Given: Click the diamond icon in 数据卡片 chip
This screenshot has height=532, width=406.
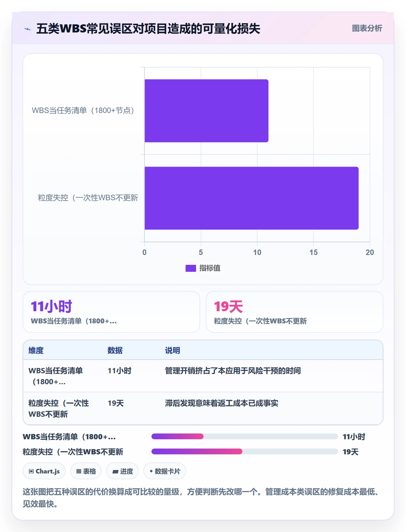Looking at the screenshot, I should point(151,471).
